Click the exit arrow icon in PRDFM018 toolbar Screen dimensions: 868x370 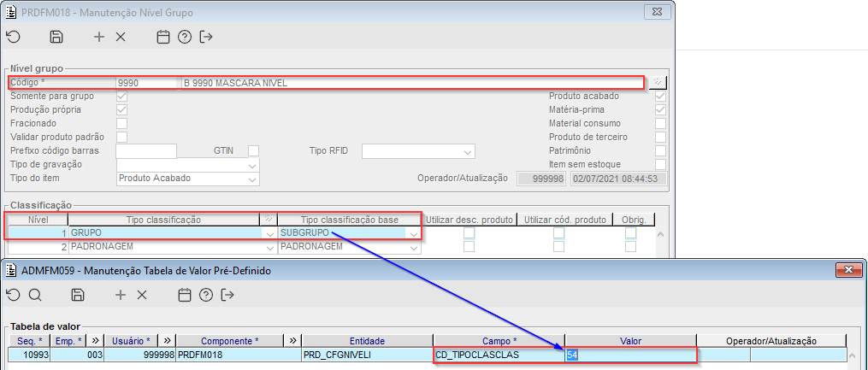[206, 37]
